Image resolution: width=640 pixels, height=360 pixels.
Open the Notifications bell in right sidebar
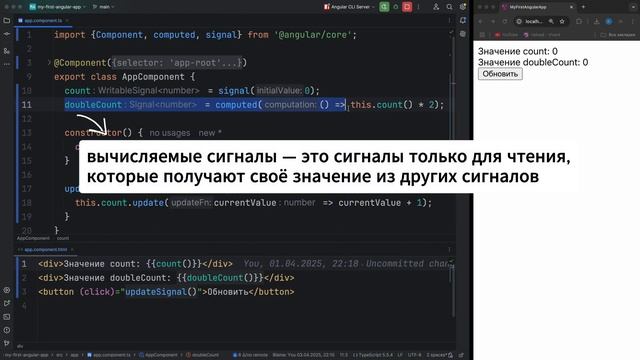[463, 20]
